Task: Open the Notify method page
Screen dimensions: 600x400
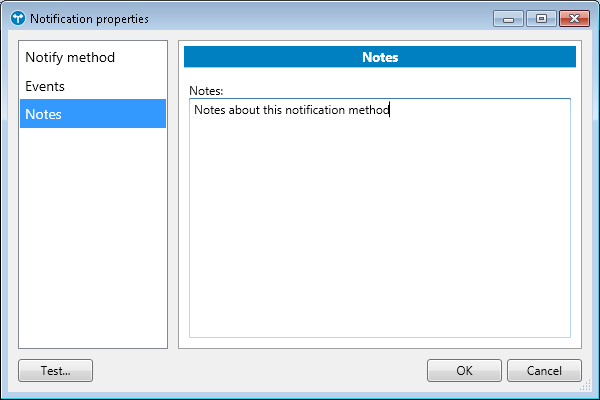Action: (70, 58)
